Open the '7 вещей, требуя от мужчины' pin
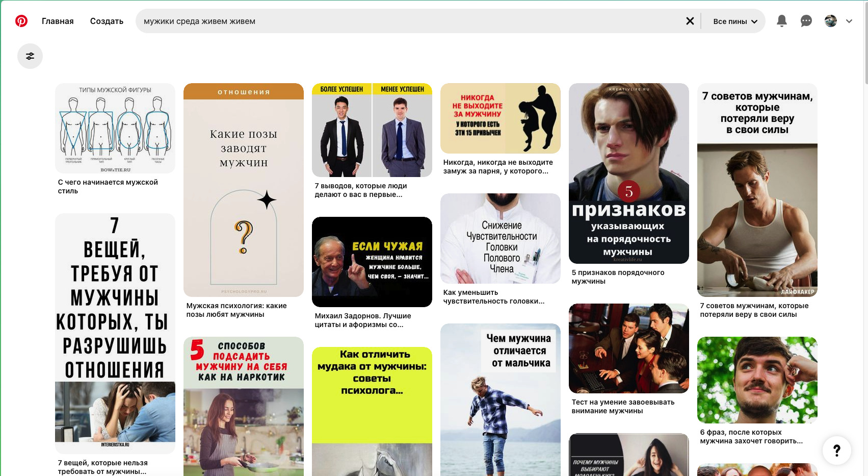 (x=115, y=334)
